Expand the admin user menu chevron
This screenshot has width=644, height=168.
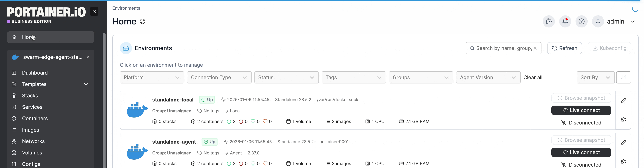coord(633,22)
